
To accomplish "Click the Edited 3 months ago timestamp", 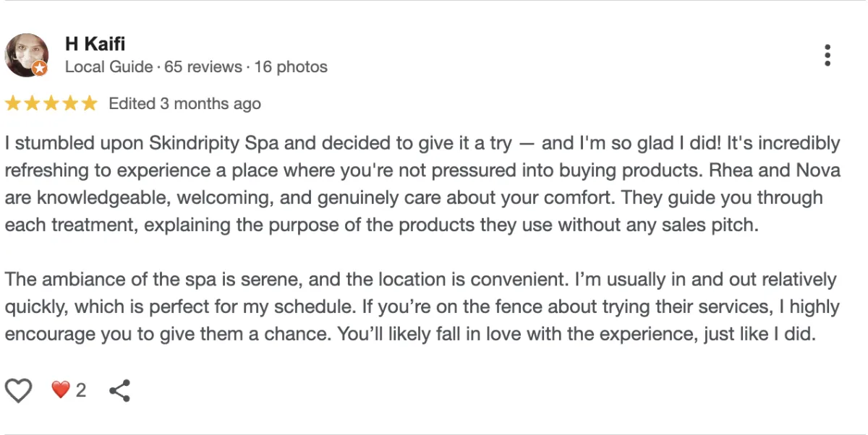I will pos(184,104).
